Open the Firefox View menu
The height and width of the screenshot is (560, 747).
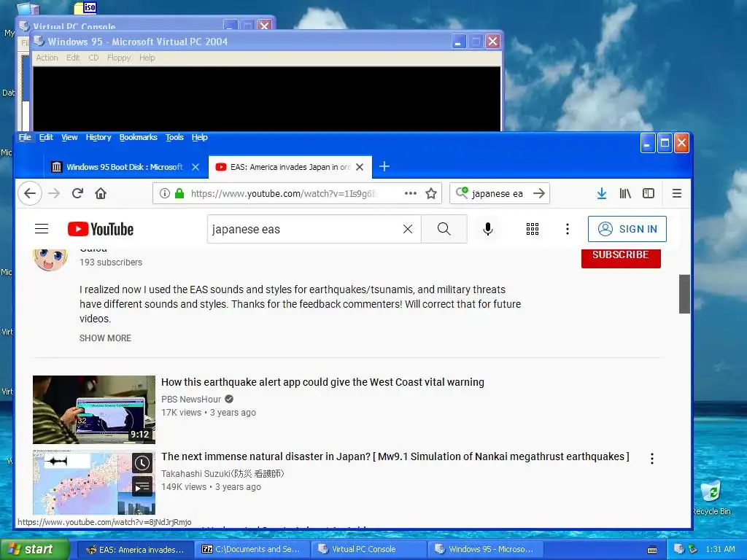point(69,137)
